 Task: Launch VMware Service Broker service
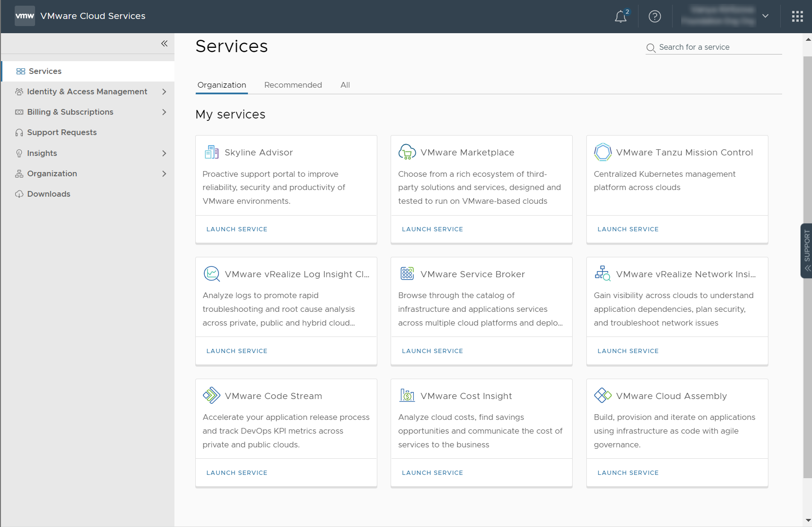click(x=432, y=351)
